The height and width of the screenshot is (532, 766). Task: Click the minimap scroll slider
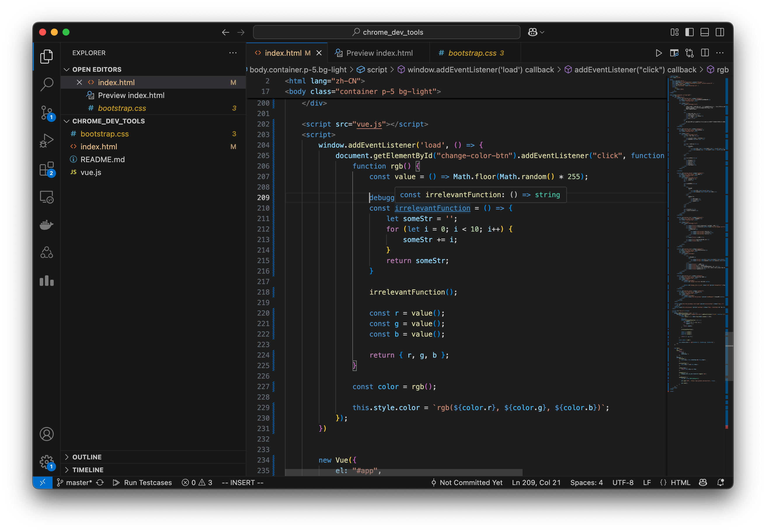click(729, 356)
